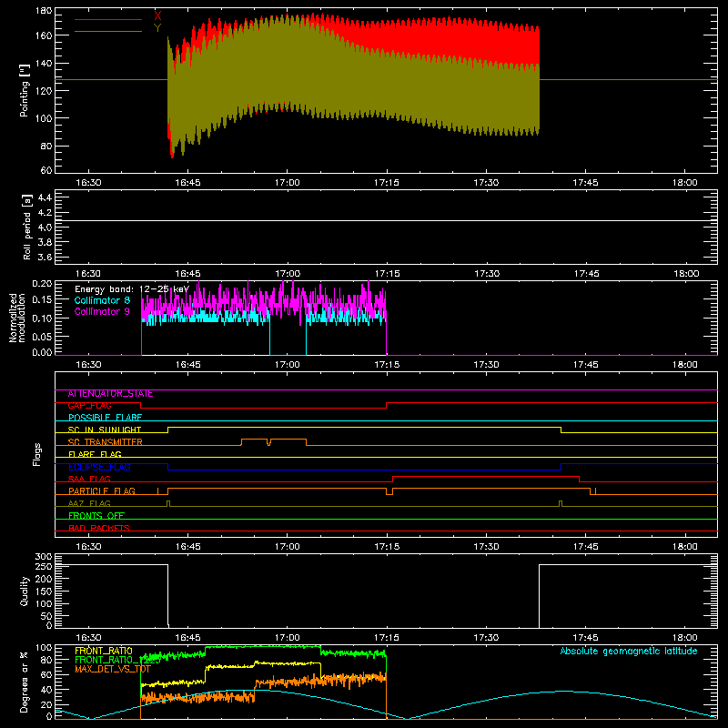Click the GAP_FLAG flag label
728x728 pixels.
click(x=89, y=406)
